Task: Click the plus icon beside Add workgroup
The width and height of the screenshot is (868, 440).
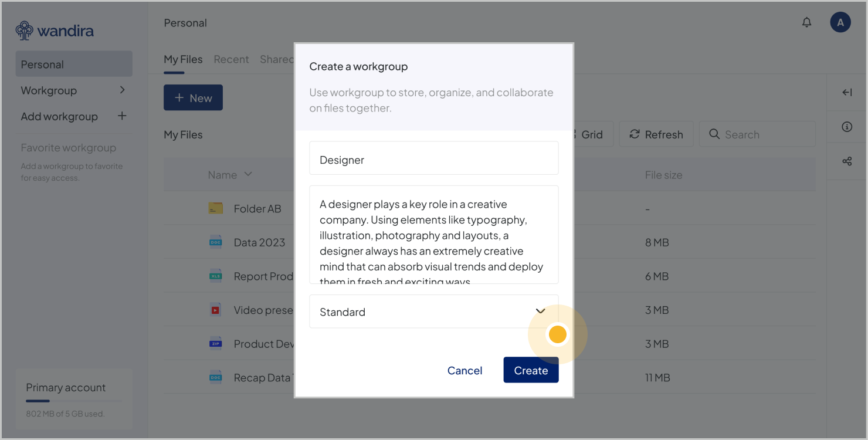Action: (x=122, y=116)
